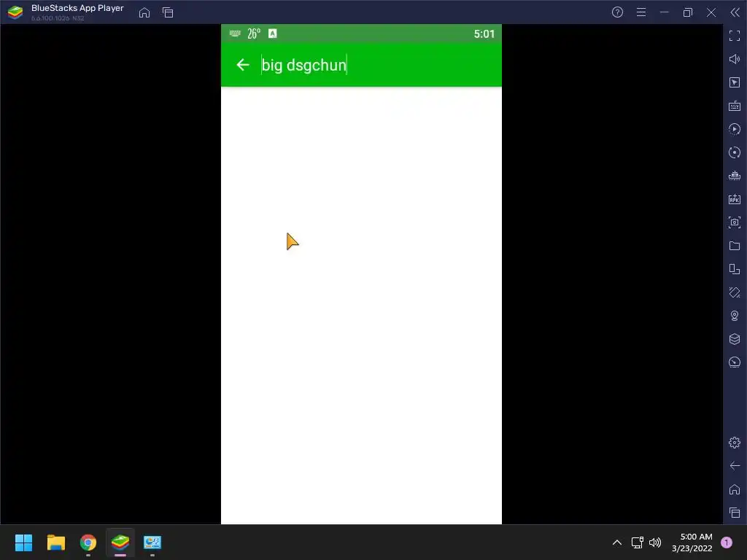The height and width of the screenshot is (560, 747).
Task: Open the system tray volume control
Action: click(x=656, y=542)
